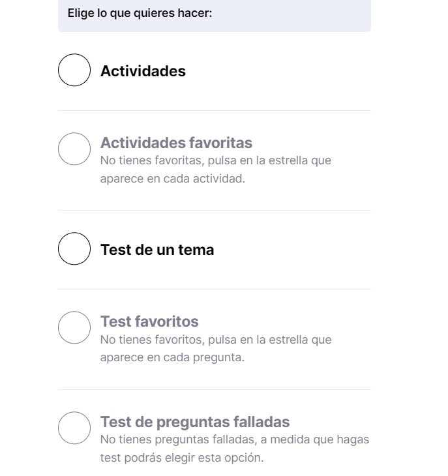The height and width of the screenshot is (476, 448).
Task: Click the divider line below Actividades
Action: pyautogui.click(x=214, y=111)
